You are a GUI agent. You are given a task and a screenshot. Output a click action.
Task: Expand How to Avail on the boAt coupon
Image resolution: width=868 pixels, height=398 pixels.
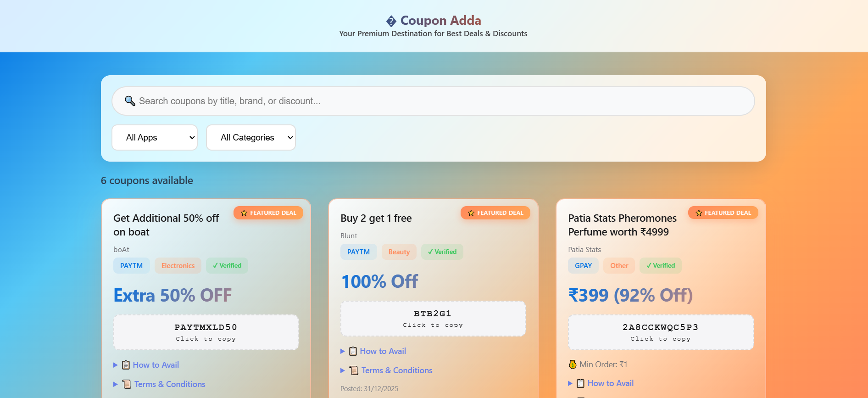pyautogui.click(x=156, y=364)
